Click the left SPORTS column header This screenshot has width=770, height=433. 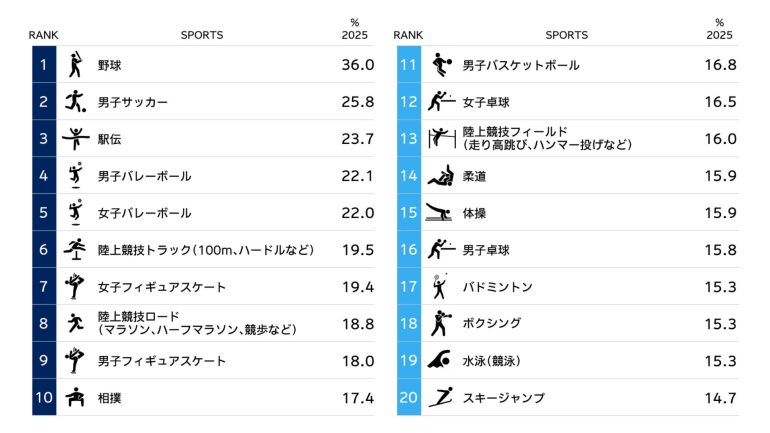coord(201,35)
